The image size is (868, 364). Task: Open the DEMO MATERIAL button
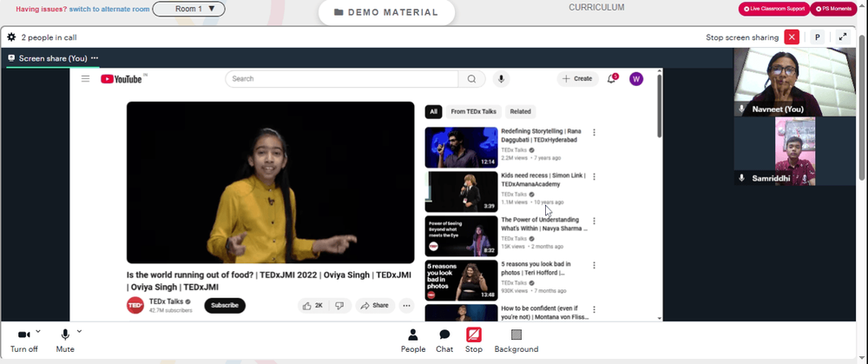click(386, 12)
